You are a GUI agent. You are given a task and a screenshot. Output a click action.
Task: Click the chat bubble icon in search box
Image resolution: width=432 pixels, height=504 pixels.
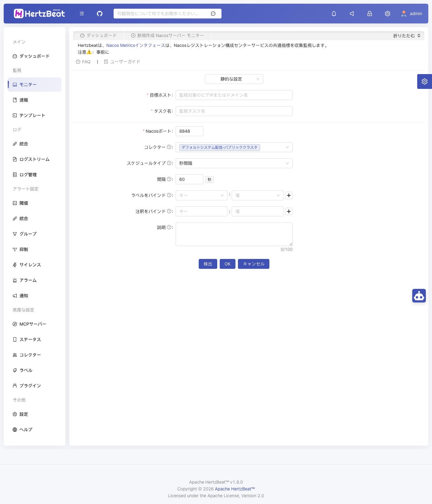(x=213, y=14)
